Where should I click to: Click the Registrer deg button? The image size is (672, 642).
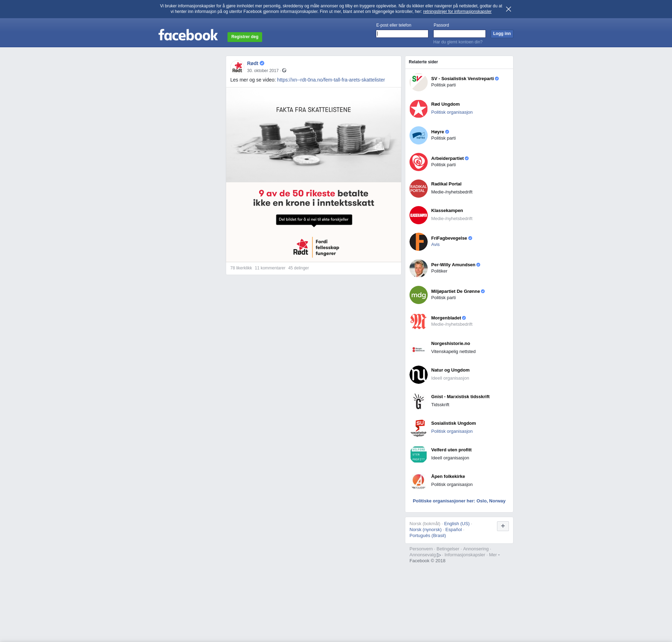coord(245,37)
